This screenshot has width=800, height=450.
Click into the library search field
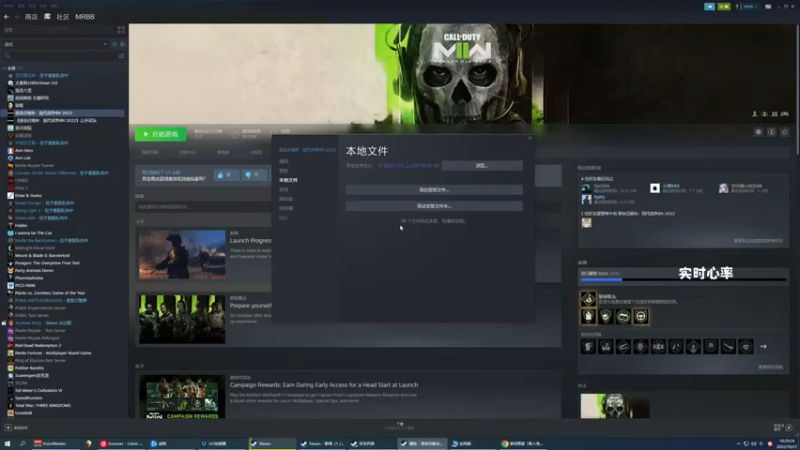click(x=59, y=56)
